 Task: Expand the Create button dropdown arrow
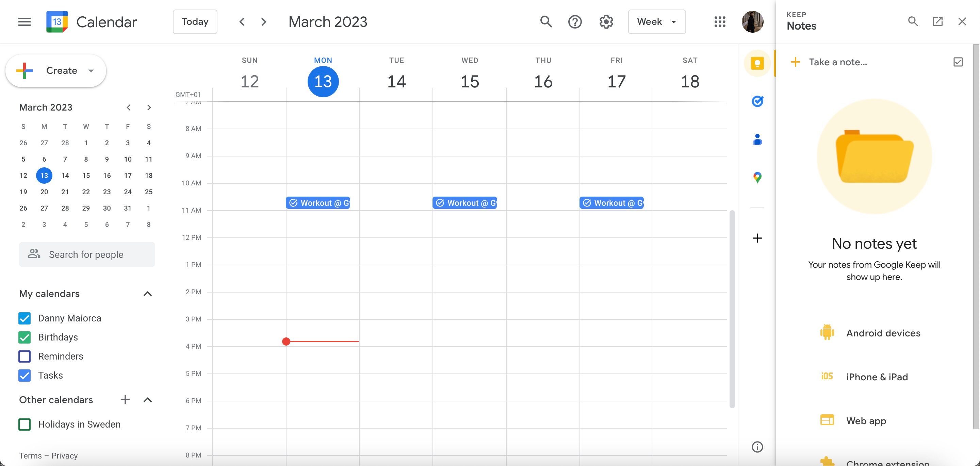point(91,70)
